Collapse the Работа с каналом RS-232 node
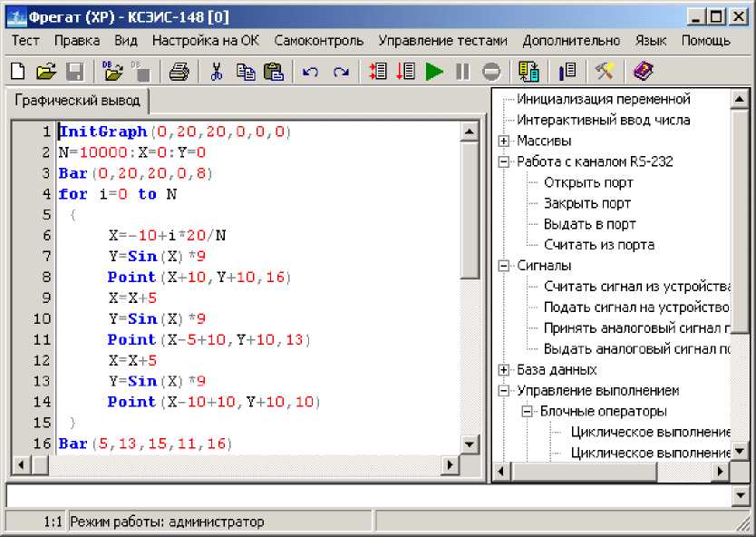The image size is (756, 537). (x=503, y=161)
